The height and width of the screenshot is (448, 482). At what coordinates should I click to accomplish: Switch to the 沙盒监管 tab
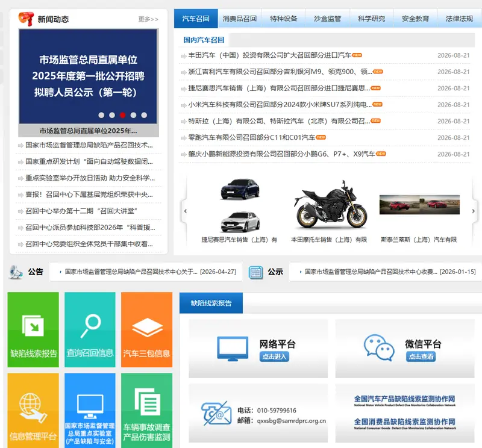[x=328, y=19]
